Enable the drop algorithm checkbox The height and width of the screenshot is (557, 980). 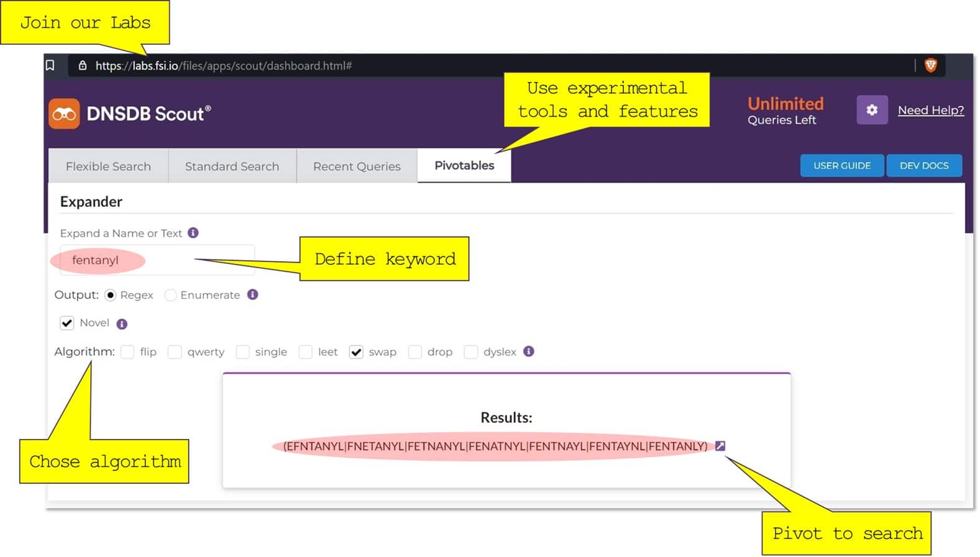[x=414, y=352]
